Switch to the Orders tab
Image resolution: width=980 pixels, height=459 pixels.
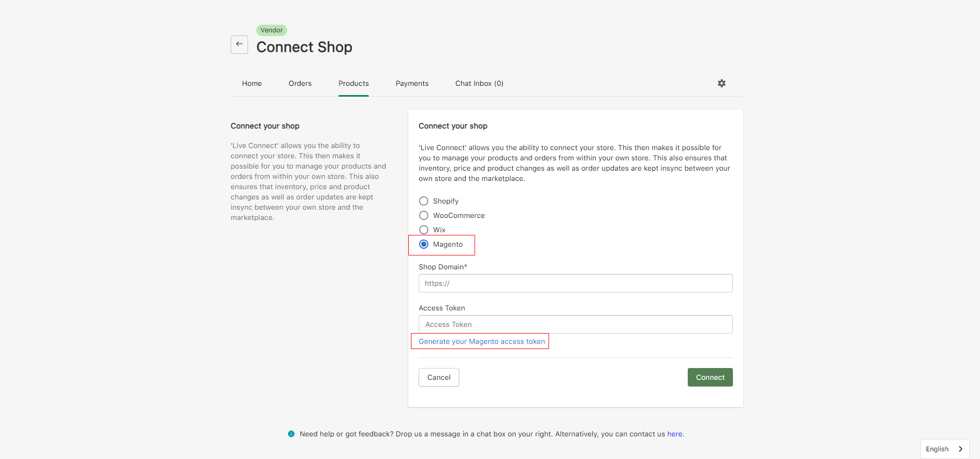(x=300, y=83)
